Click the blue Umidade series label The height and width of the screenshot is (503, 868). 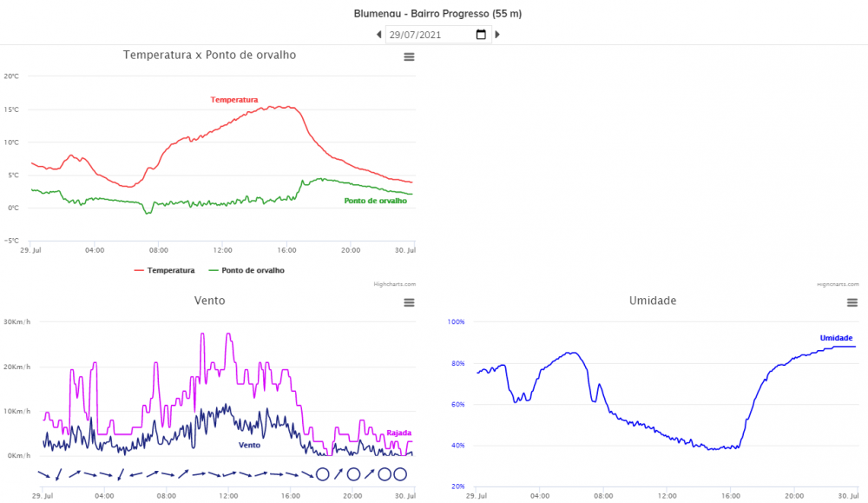(836, 338)
